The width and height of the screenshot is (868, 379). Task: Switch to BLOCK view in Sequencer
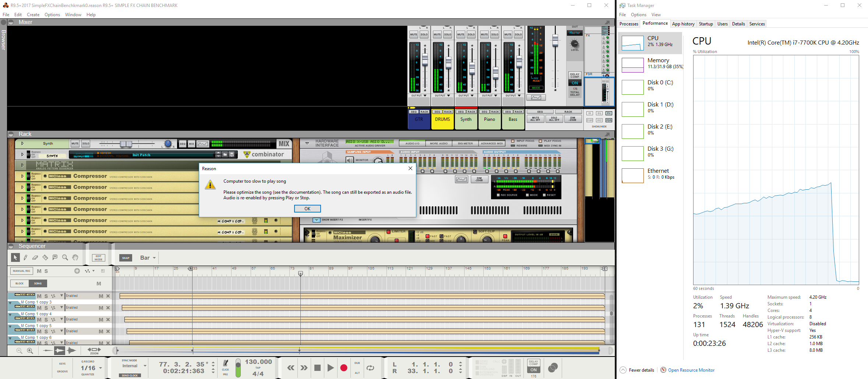tap(20, 283)
